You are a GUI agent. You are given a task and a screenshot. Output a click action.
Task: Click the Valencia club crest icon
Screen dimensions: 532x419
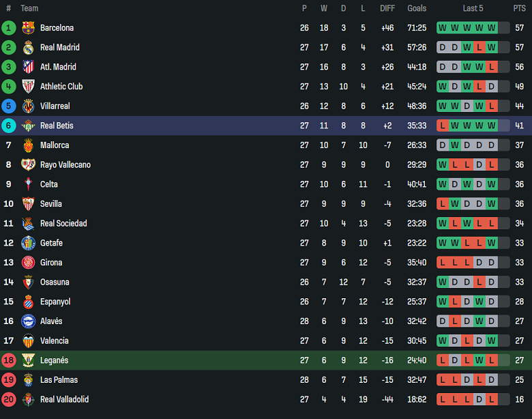28,341
